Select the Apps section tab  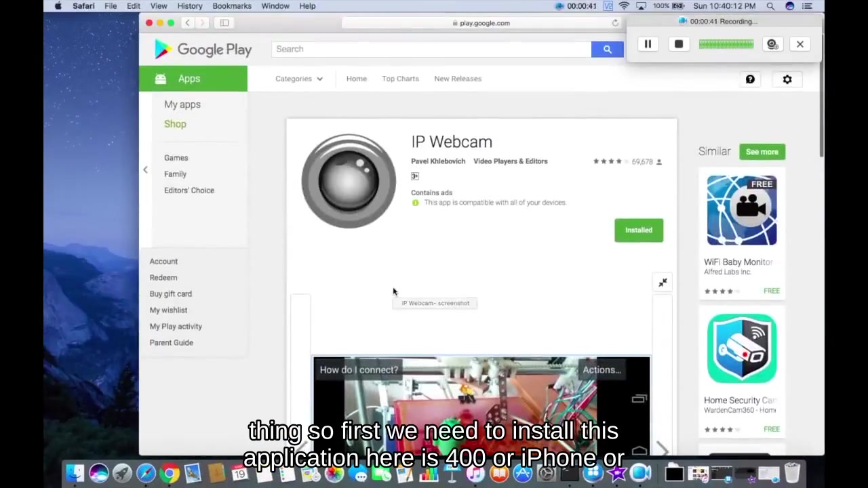point(193,79)
